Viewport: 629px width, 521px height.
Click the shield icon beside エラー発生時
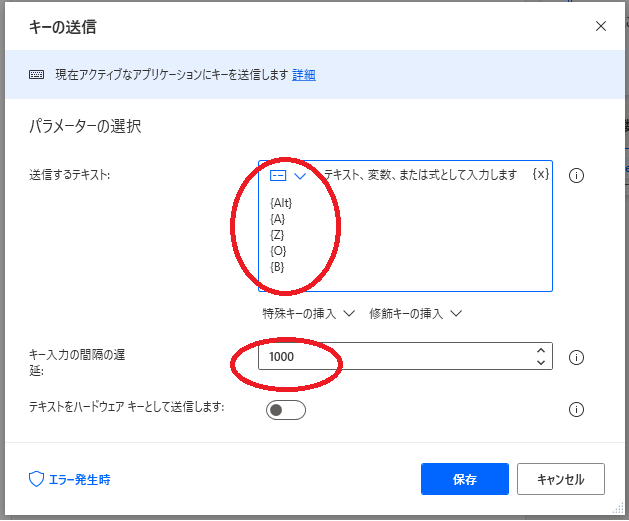(36, 479)
